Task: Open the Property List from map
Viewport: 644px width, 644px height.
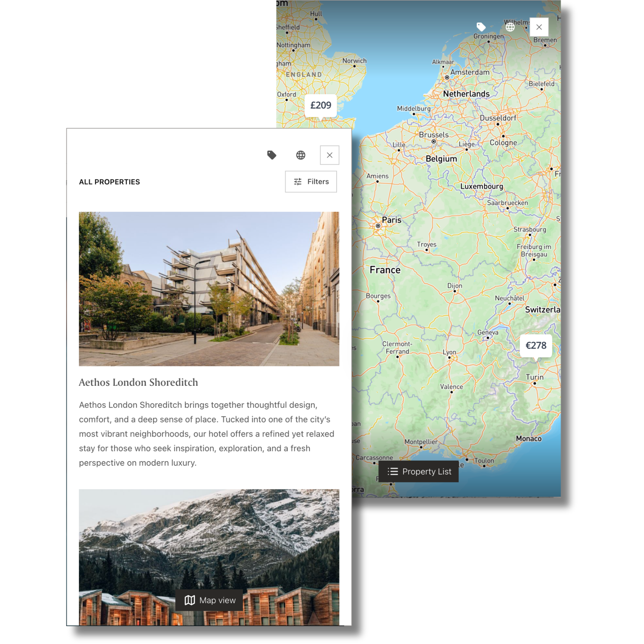Action: (x=418, y=471)
